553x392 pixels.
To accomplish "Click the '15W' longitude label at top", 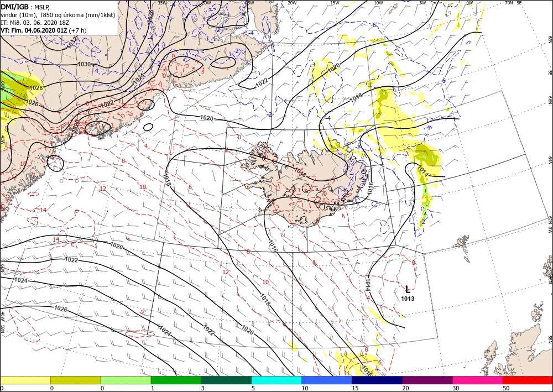I will pyautogui.click(x=335, y=3).
